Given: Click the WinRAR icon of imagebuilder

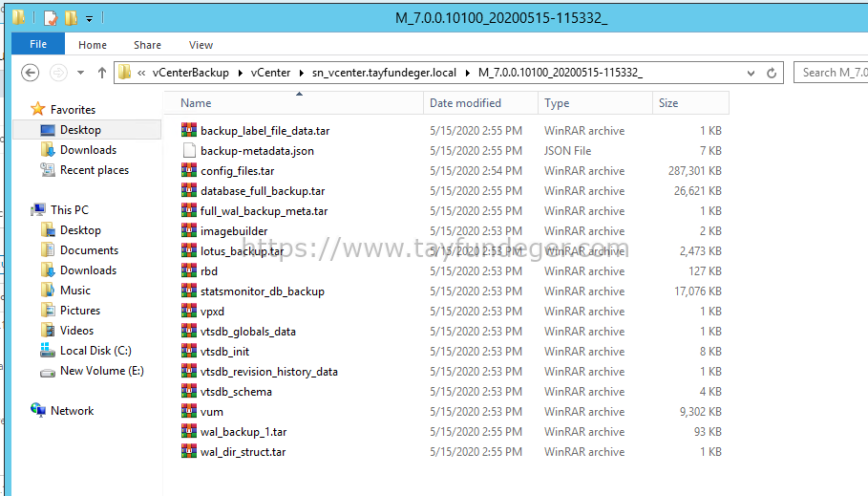Looking at the screenshot, I should click(189, 230).
